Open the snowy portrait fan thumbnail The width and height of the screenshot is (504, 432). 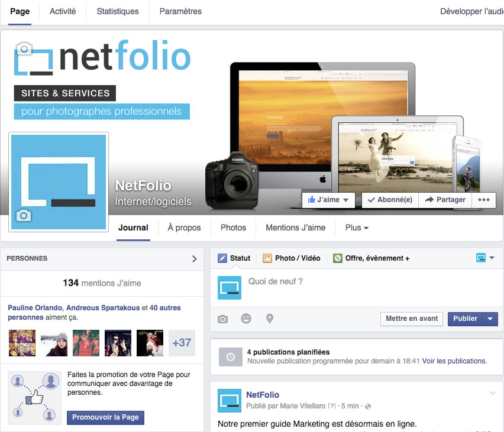pos(54,343)
